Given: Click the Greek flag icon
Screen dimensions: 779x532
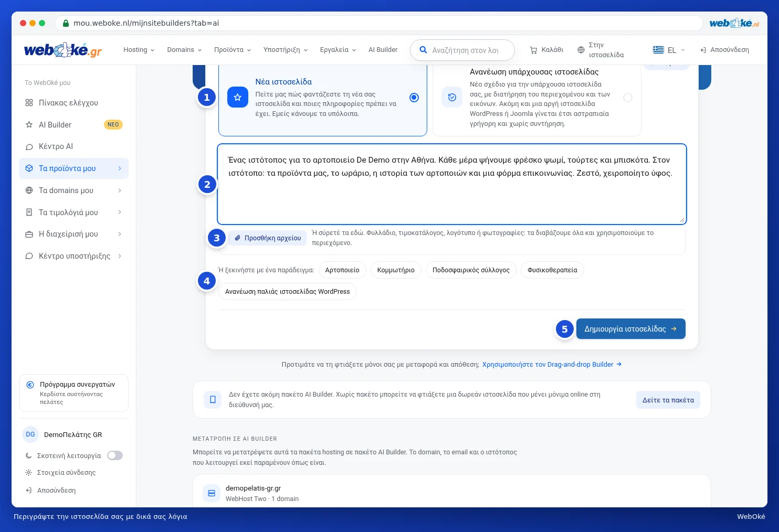Looking at the screenshot, I should coord(658,50).
